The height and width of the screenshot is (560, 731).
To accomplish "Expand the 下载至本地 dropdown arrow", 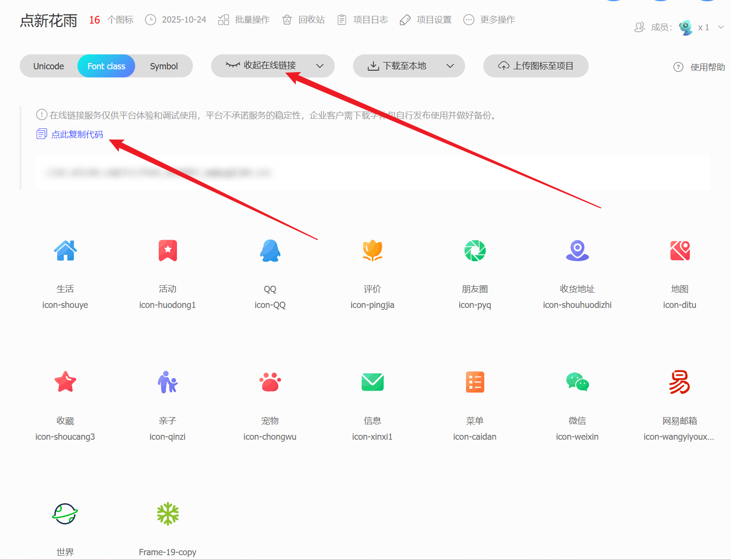I will (450, 66).
